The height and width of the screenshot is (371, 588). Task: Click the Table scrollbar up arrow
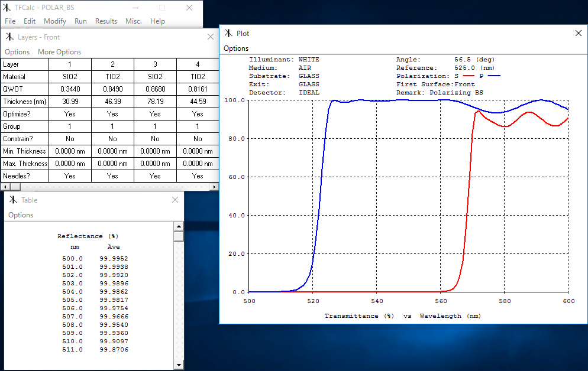pyautogui.click(x=179, y=226)
